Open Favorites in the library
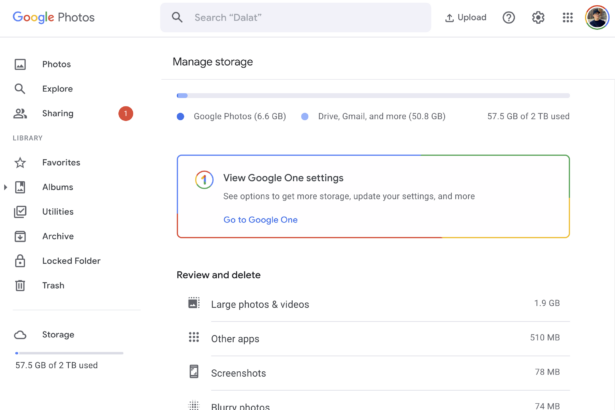Screen dimensions: 615x410 pos(61,162)
